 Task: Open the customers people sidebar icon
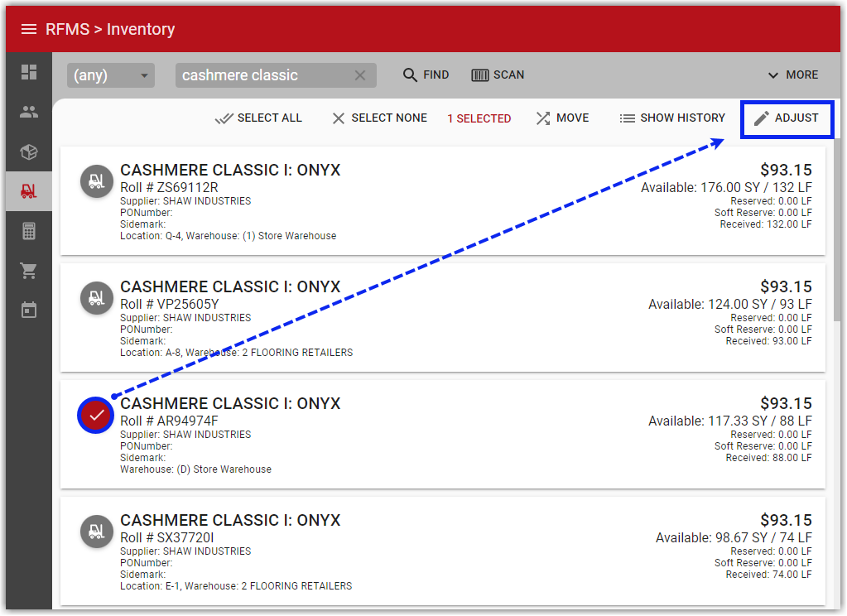29,112
